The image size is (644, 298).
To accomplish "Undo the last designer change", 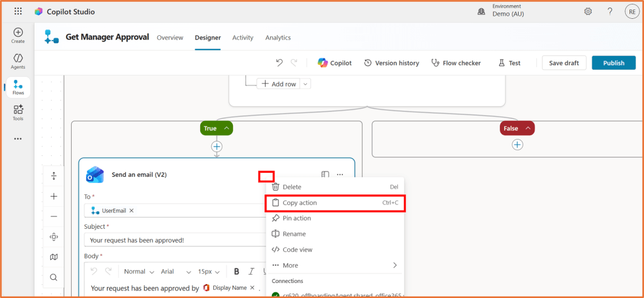I will [280, 63].
